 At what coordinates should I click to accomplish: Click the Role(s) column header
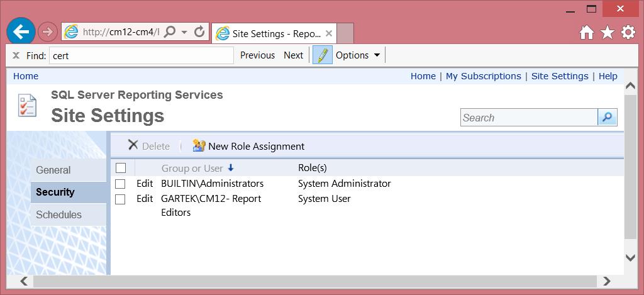pyautogui.click(x=312, y=168)
